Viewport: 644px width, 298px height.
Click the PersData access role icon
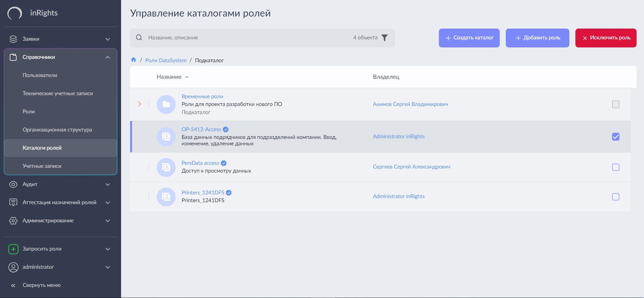(166, 167)
